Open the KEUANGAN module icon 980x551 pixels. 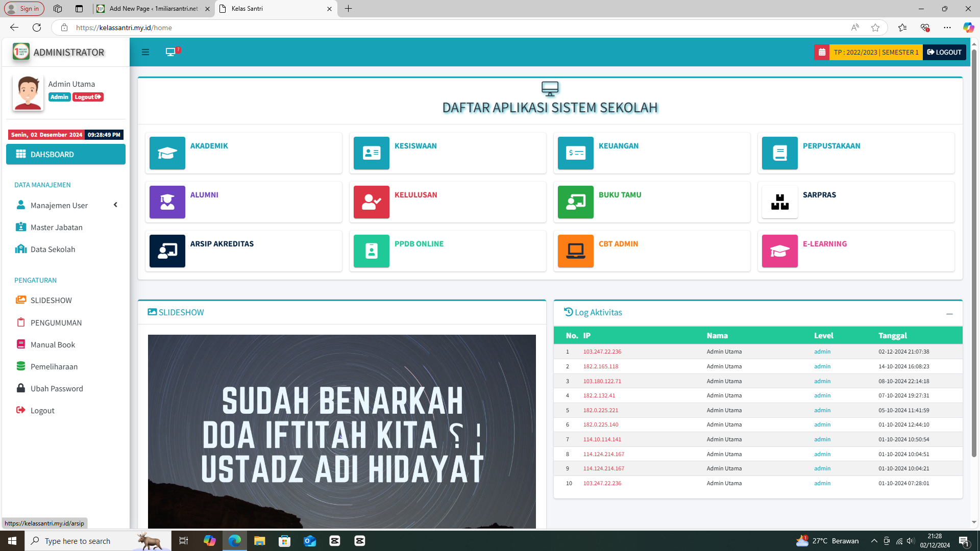575,153
